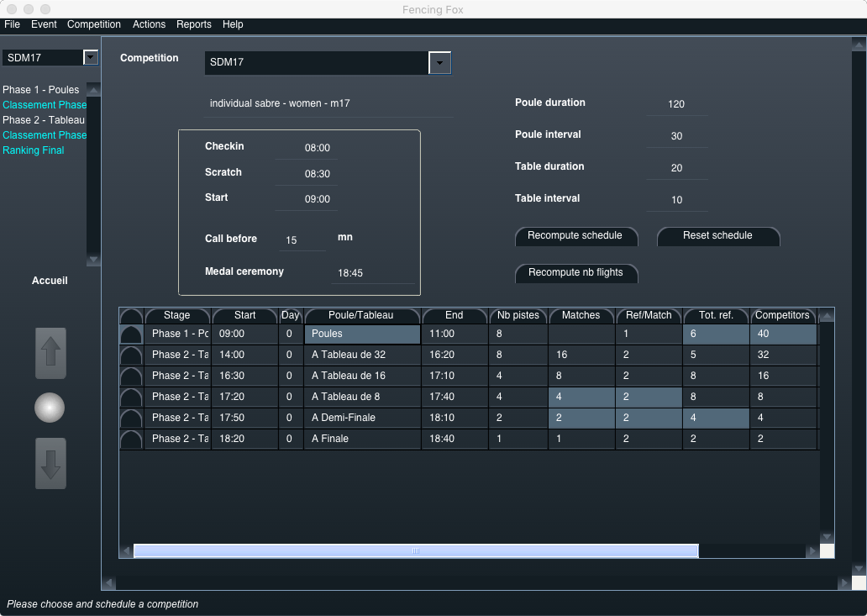This screenshot has height=616, width=867.
Task: Select the Poules cell in table
Action: (x=362, y=334)
